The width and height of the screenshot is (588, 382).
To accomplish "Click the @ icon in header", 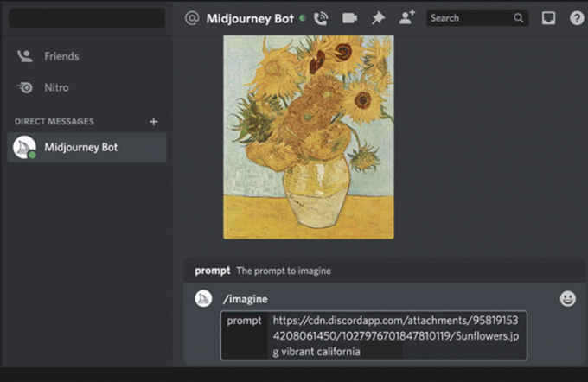I will click(192, 18).
